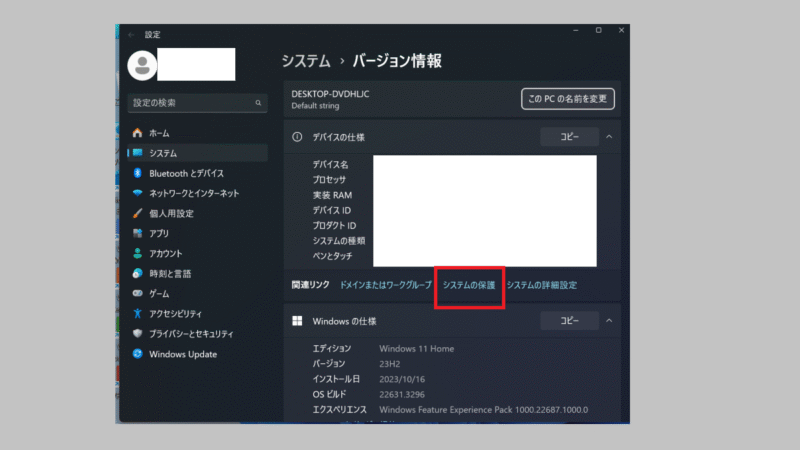Open Windows Update page
This screenshot has height=450, width=800.
click(x=197, y=354)
